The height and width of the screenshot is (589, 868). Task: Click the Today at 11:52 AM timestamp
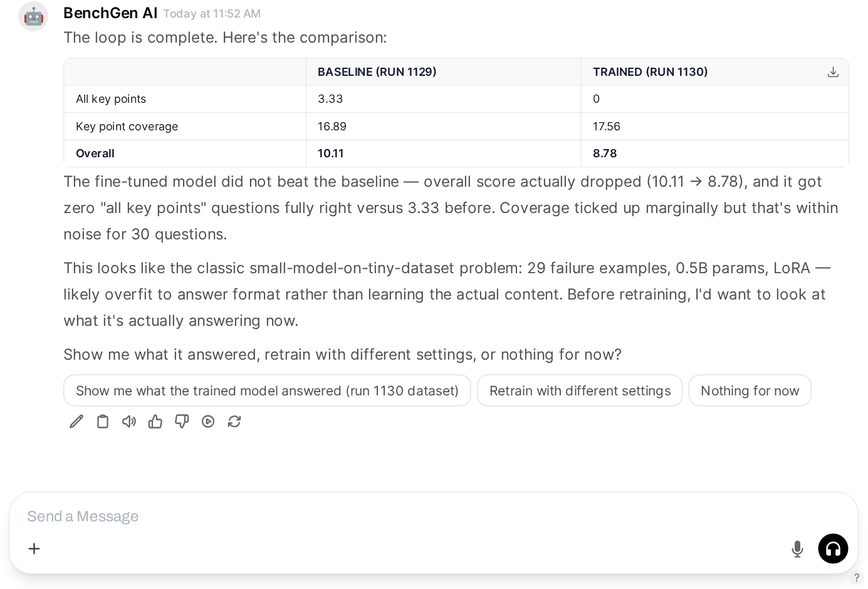212,14
